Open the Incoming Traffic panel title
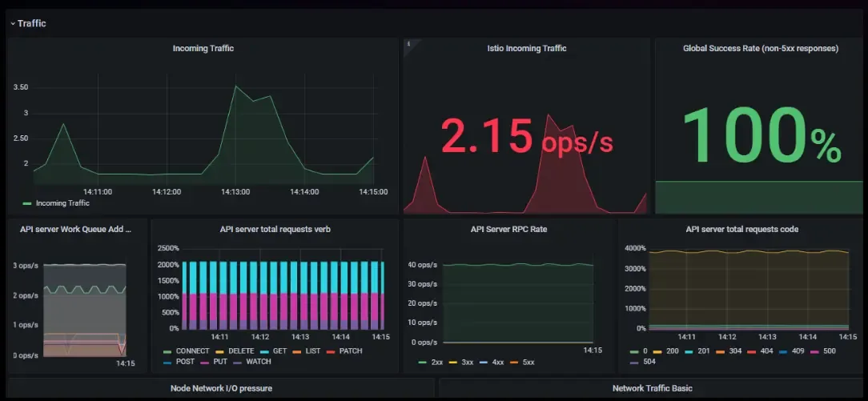868x401 pixels. [203, 49]
